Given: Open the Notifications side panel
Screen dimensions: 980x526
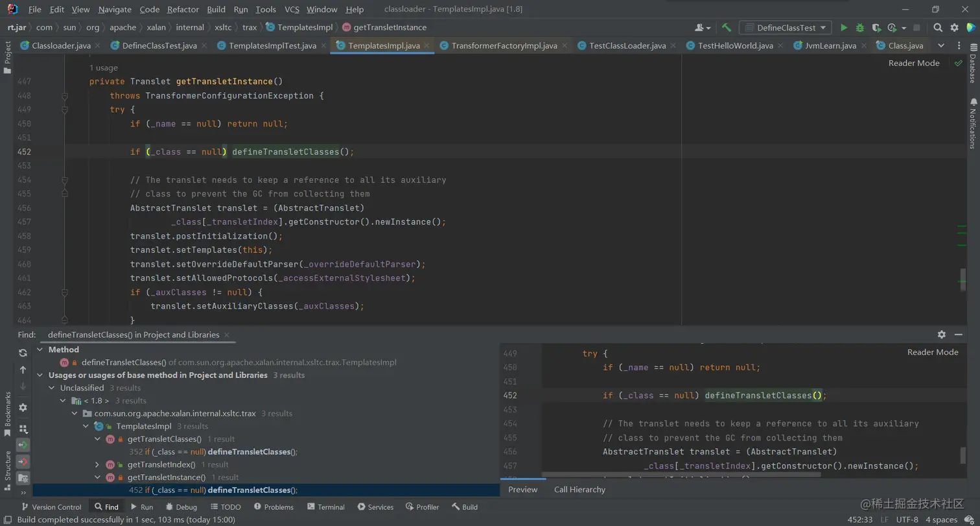Looking at the screenshot, I should (x=972, y=123).
